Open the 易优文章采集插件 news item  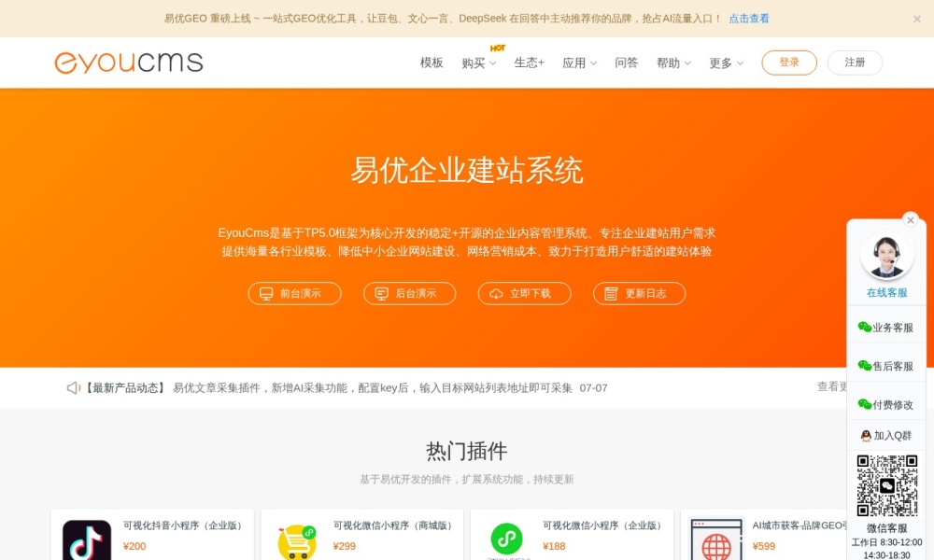click(x=373, y=388)
